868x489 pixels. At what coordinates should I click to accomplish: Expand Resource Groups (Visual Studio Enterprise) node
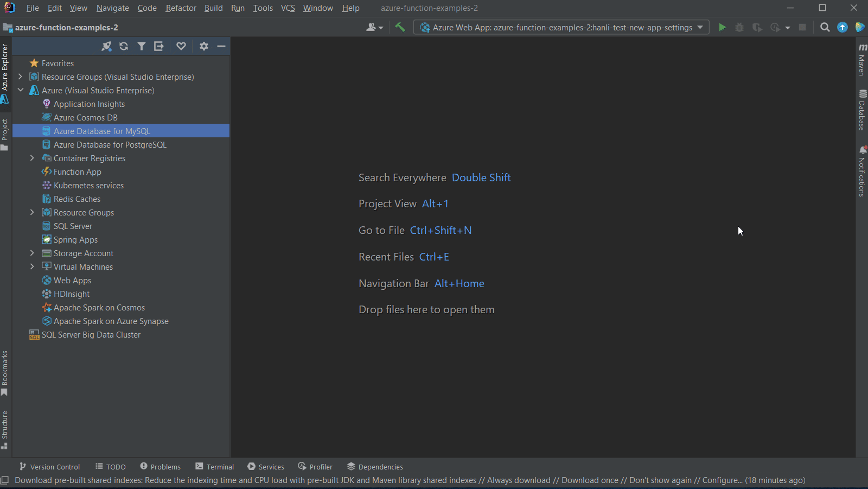click(x=20, y=77)
